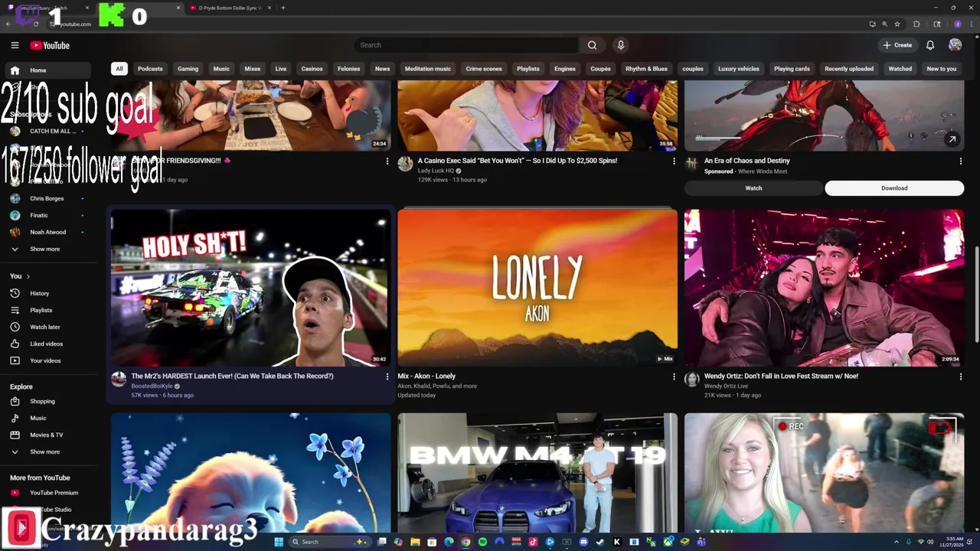
Task: Open the YouTube guide hamburger menu
Action: 15,45
